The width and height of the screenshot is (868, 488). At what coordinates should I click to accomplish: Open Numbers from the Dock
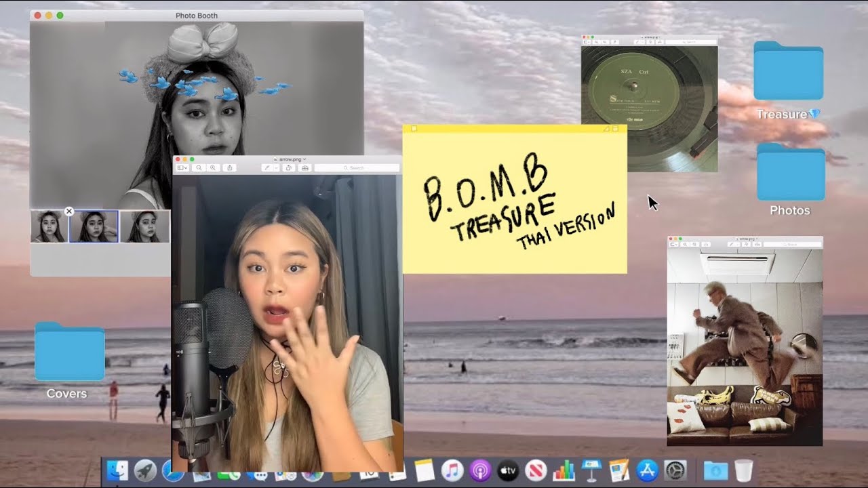click(x=564, y=470)
